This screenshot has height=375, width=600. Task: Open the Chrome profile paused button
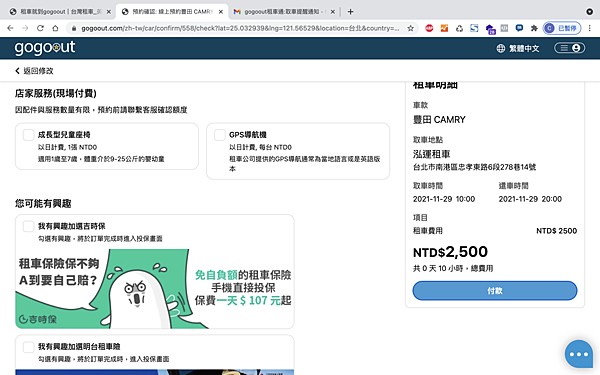562,28
